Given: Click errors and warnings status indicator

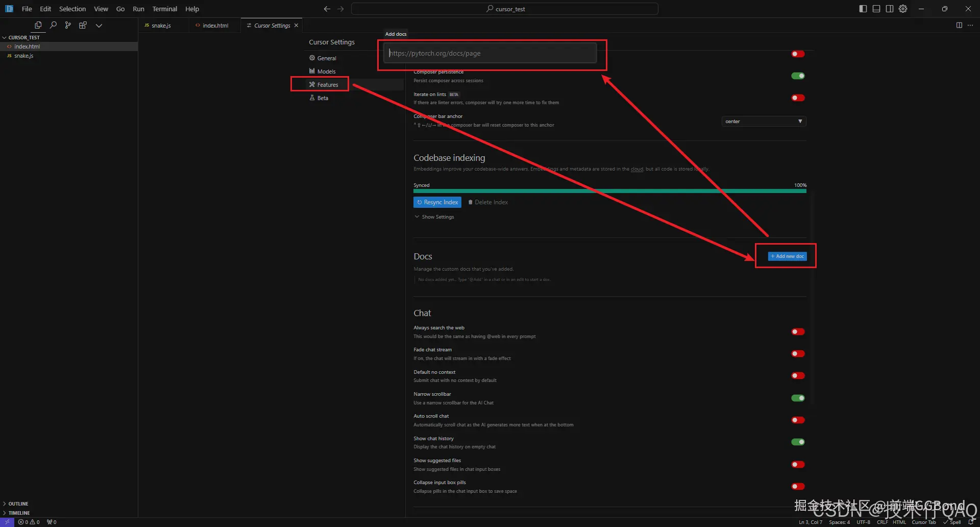Looking at the screenshot, I should click(x=29, y=522).
